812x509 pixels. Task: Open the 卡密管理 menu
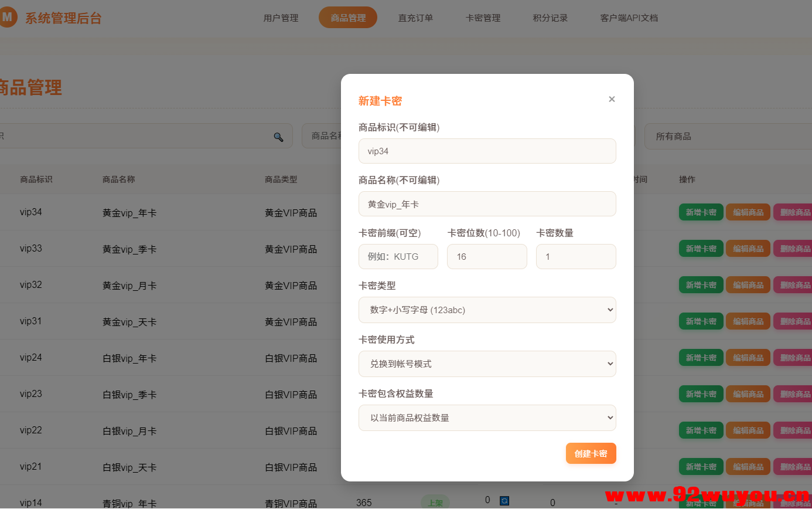[x=483, y=18]
